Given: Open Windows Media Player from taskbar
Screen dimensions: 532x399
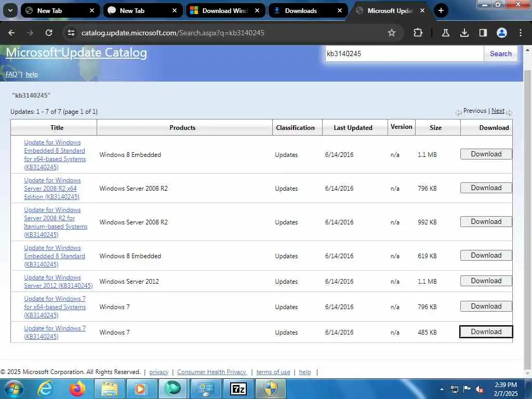Looking at the screenshot, I should (x=140, y=389).
